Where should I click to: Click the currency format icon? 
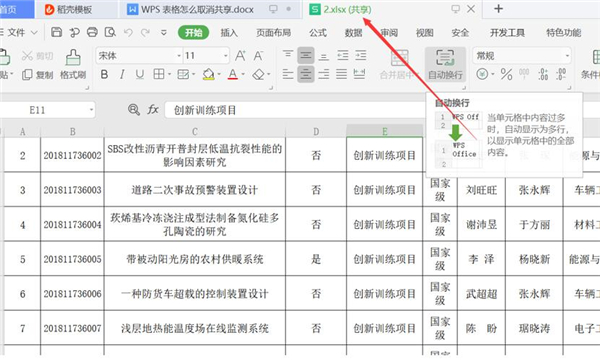(482, 74)
